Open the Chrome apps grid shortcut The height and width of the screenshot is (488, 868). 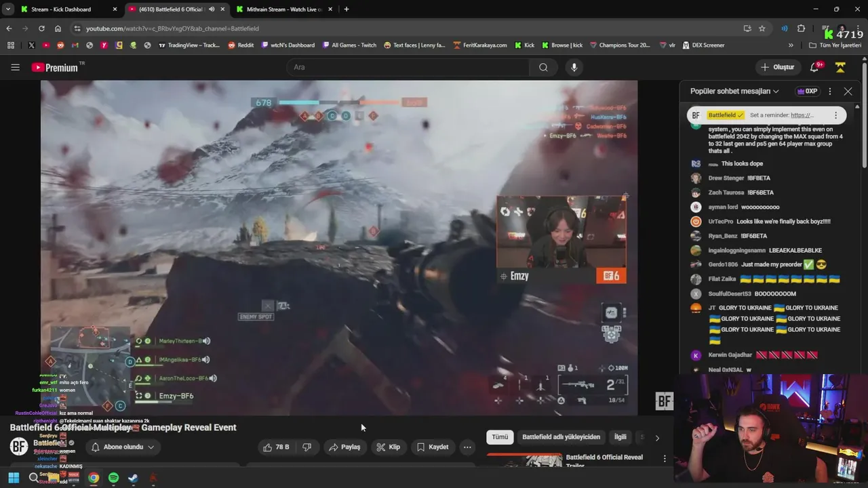coord(10,45)
